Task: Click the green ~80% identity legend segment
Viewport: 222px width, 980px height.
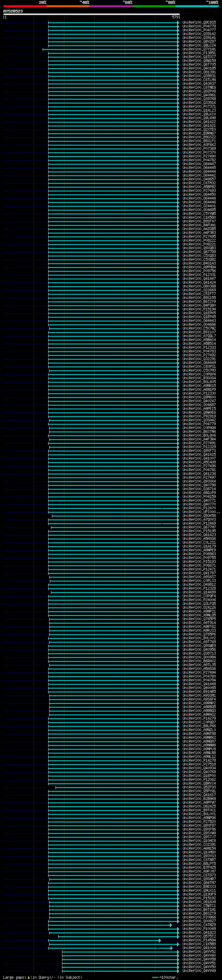Action: pos(154,6)
